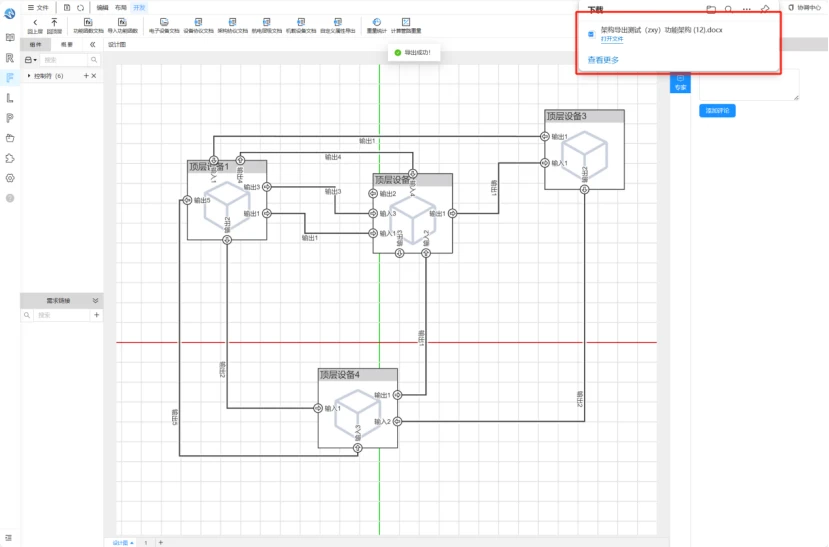
Task: Open the P module in the left sidebar
Action: (10, 118)
